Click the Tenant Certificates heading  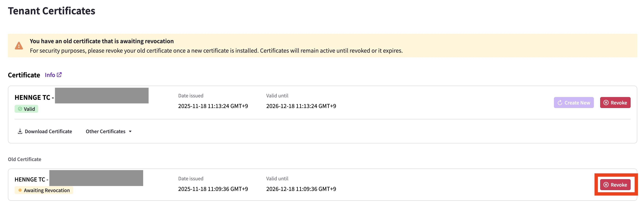pyautogui.click(x=52, y=11)
